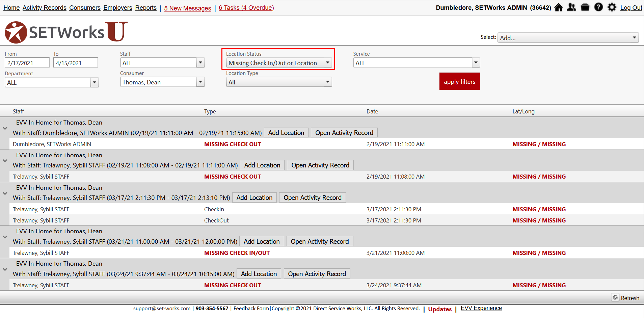Open Activity Record for 02/19/21 11:11:00 AM

(x=344, y=133)
